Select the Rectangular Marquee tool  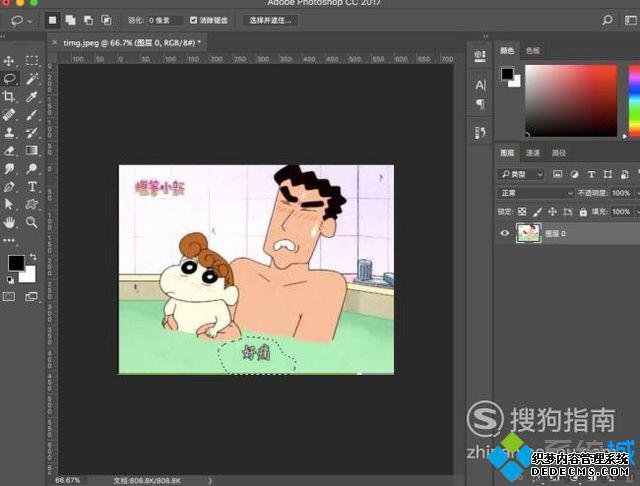pos(31,61)
